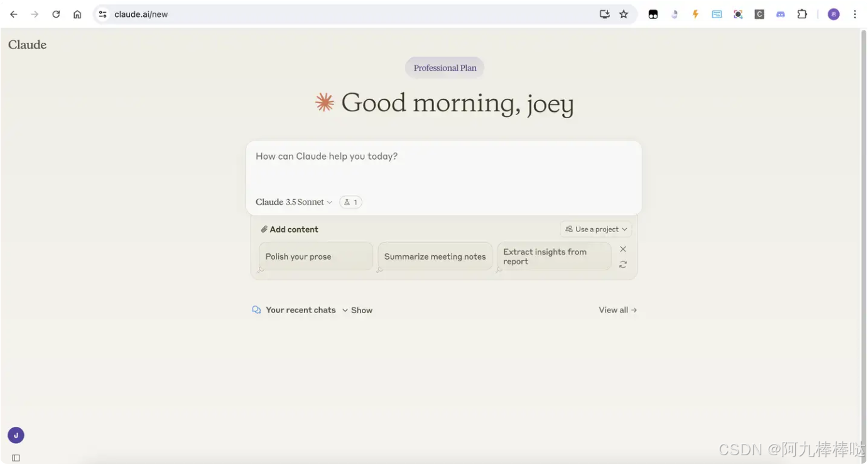Select Extract insights from report suggestion
Viewport: 868px width, 464px height.
point(554,257)
